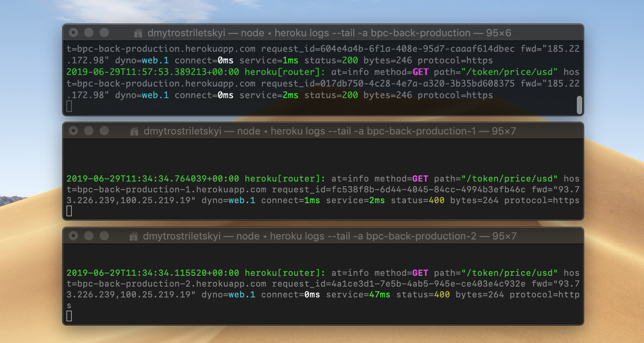
Task: Close the bpc-back-production terminal window
Action: point(73,33)
